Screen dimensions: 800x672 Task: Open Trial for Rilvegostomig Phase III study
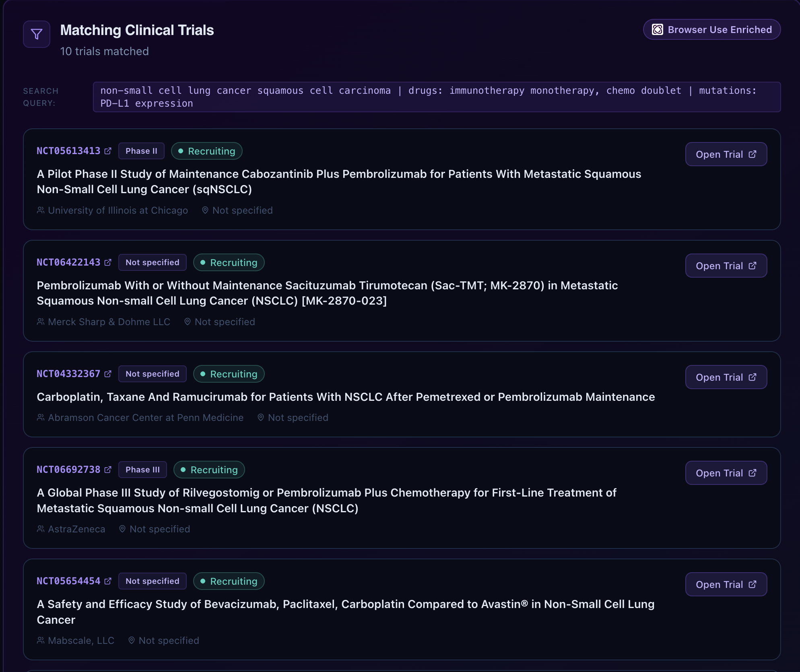point(726,473)
